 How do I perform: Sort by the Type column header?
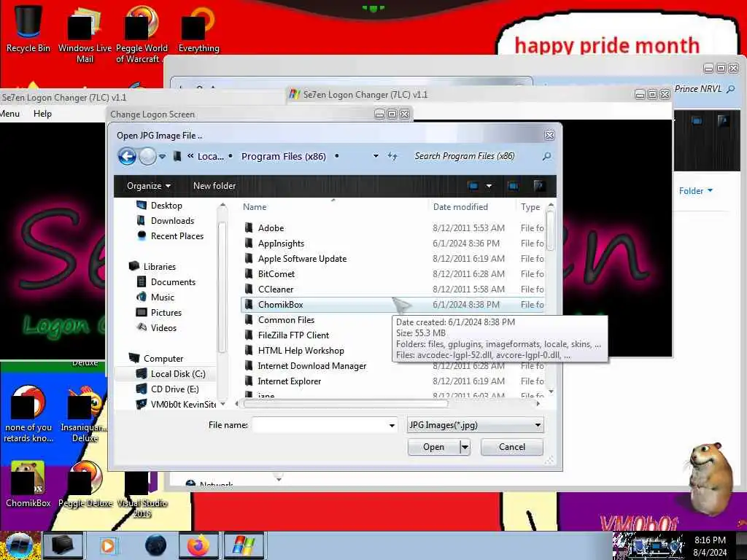coord(530,206)
